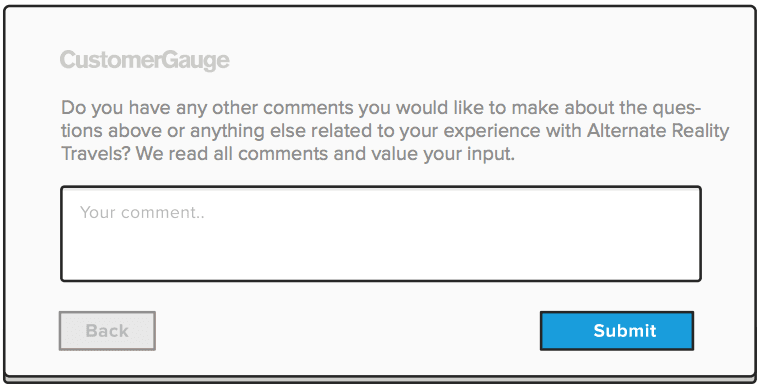Return to the previous survey page via Back

pos(107,331)
